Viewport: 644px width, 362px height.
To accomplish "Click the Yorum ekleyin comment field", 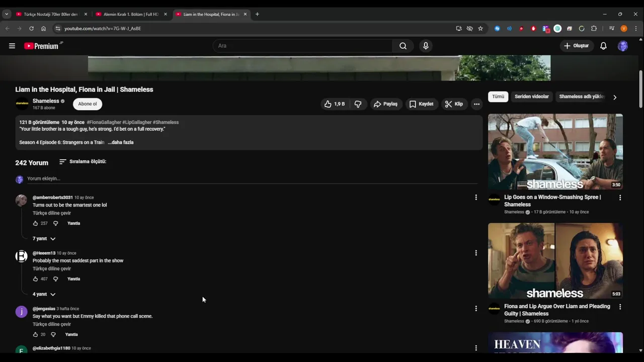I will pos(252,178).
